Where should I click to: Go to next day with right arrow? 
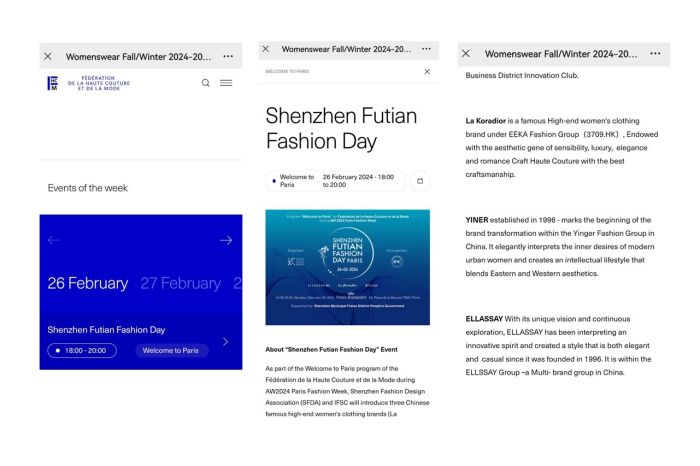click(225, 240)
